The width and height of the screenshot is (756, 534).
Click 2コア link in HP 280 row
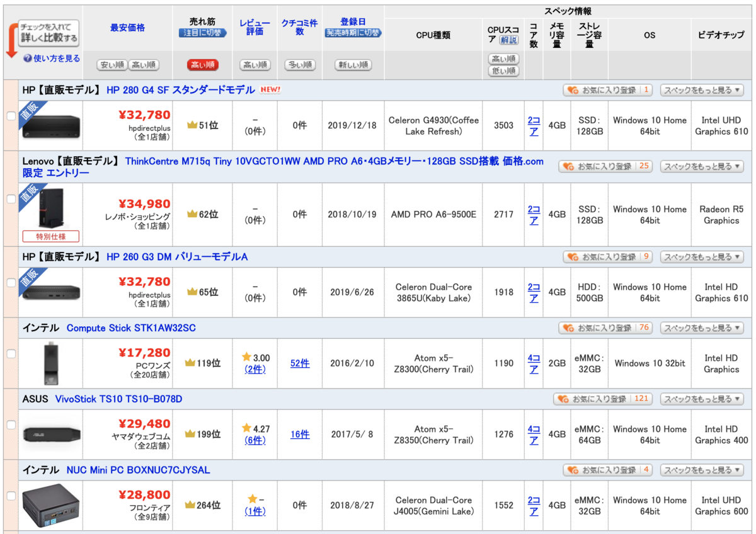534,125
